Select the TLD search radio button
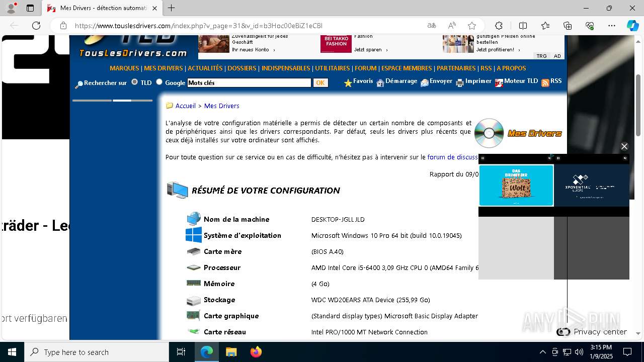Image resolution: width=644 pixels, height=362 pixels. coord(135,82)
